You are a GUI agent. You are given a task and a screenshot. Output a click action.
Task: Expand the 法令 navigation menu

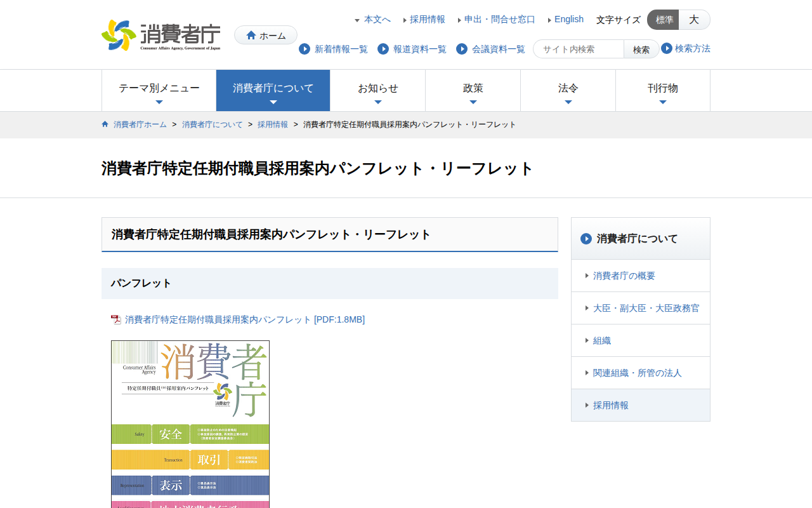568,91
